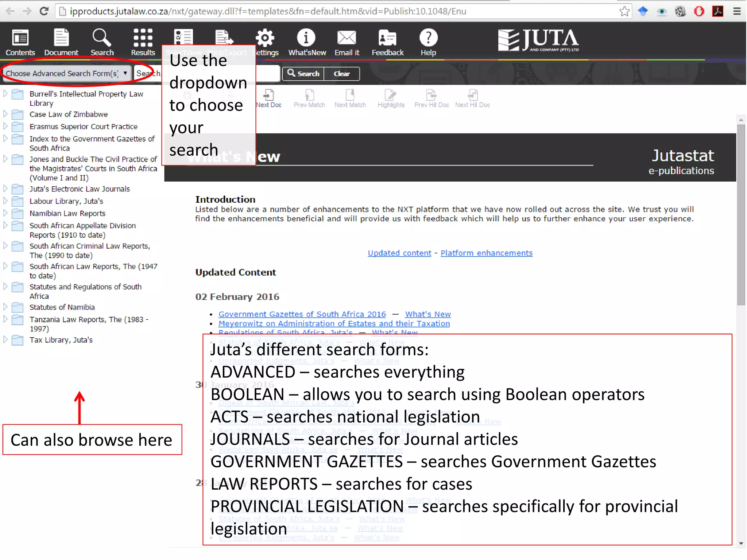Viewport: 747px width, 560px height.
Task: Switch to the Document view icon
Action: click(61, 42)
